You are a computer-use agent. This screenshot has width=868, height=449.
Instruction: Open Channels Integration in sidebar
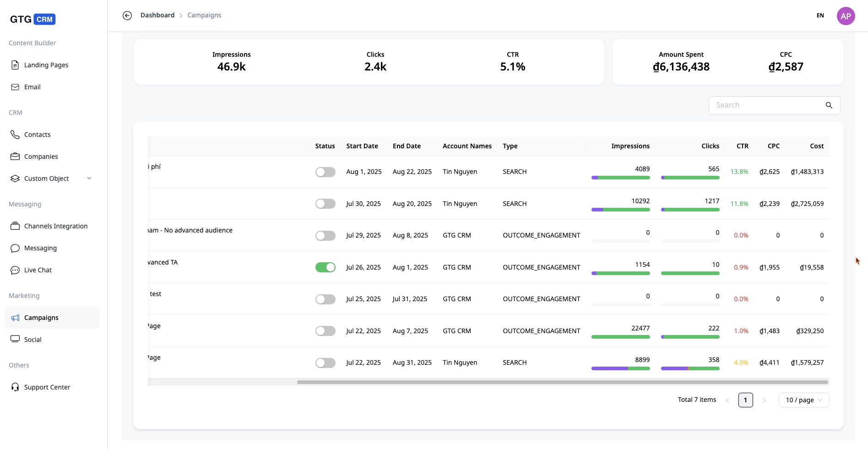(x=52, y=226)
